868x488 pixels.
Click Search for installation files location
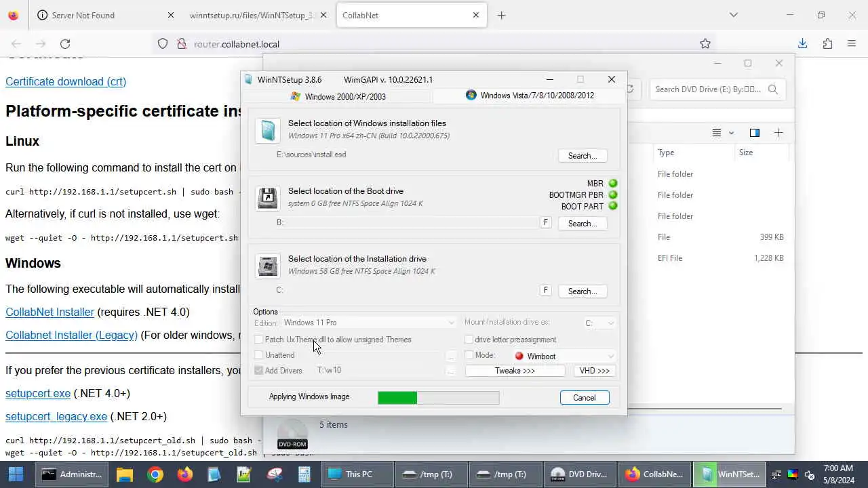583,156
